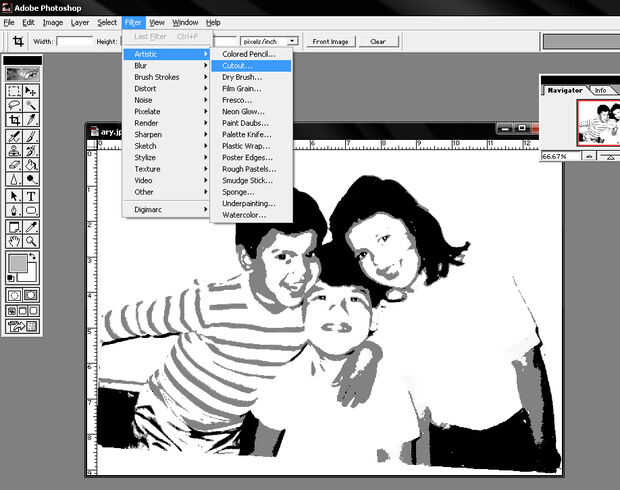This screenshot has height=490, width=620.
Task: Open the Layer menu
Action: point(80,23)
